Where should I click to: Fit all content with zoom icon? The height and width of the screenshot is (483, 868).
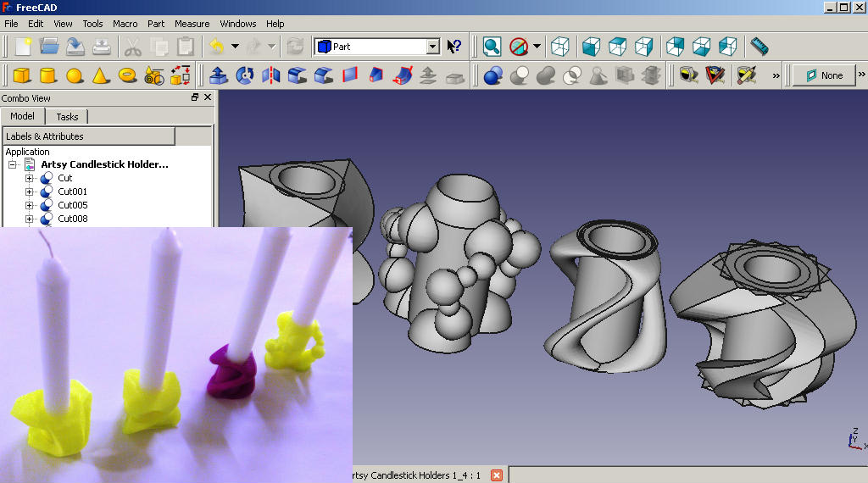tap(492, 46)
